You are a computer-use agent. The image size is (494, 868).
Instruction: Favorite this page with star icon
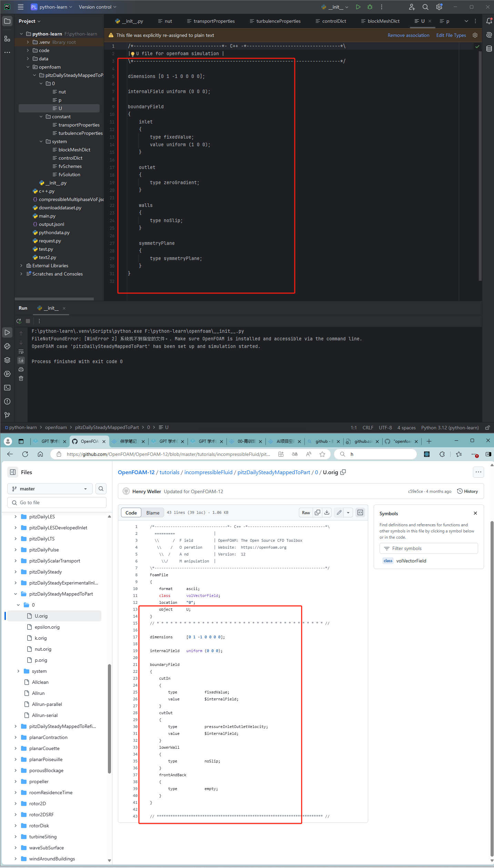click(322, 454)
